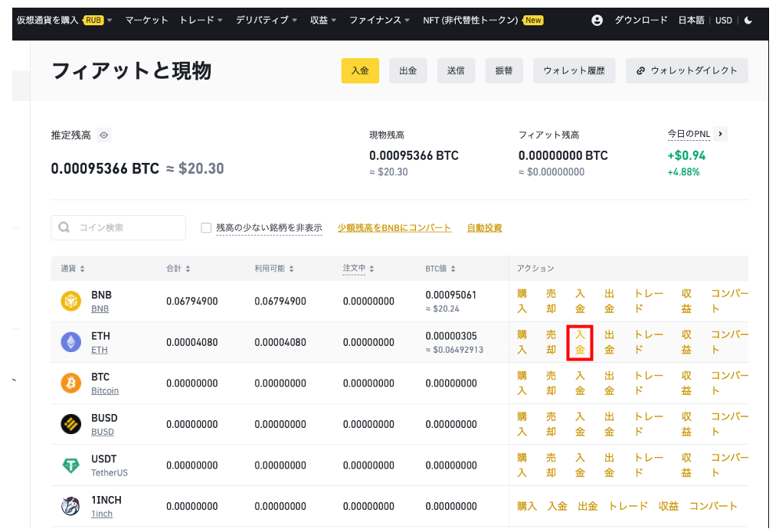Expand the 収益 menu in navbar
Screen dimensions: 779x532
[323, 21]
